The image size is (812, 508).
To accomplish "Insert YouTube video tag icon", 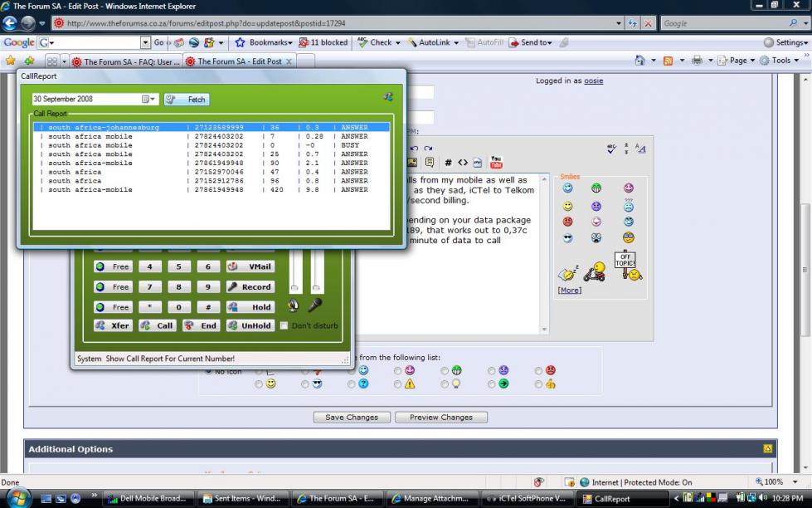I will pos(496,162).
